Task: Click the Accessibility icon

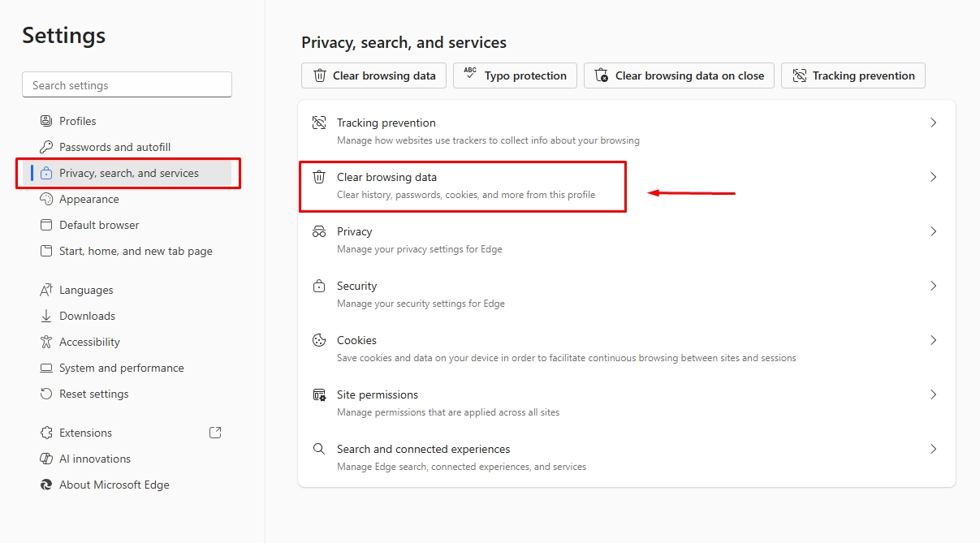Action: click(x=45, y=342)
